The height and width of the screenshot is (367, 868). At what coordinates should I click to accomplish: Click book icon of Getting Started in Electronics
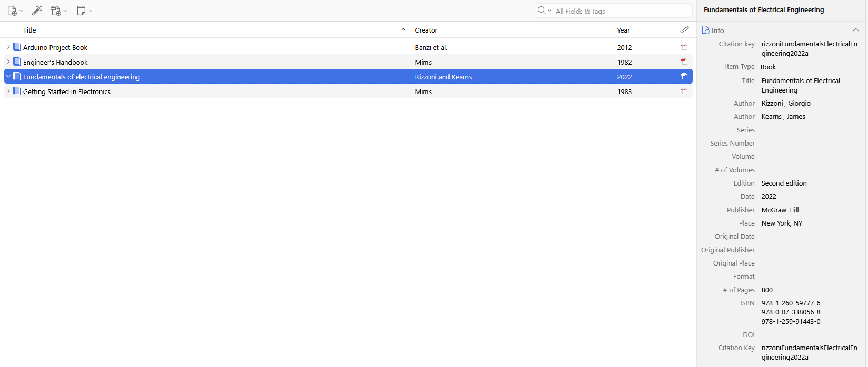17,91
